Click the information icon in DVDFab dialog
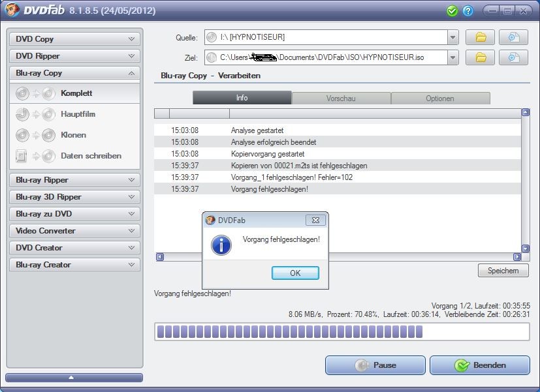540x392 pixels. click(x=221, y=245)
